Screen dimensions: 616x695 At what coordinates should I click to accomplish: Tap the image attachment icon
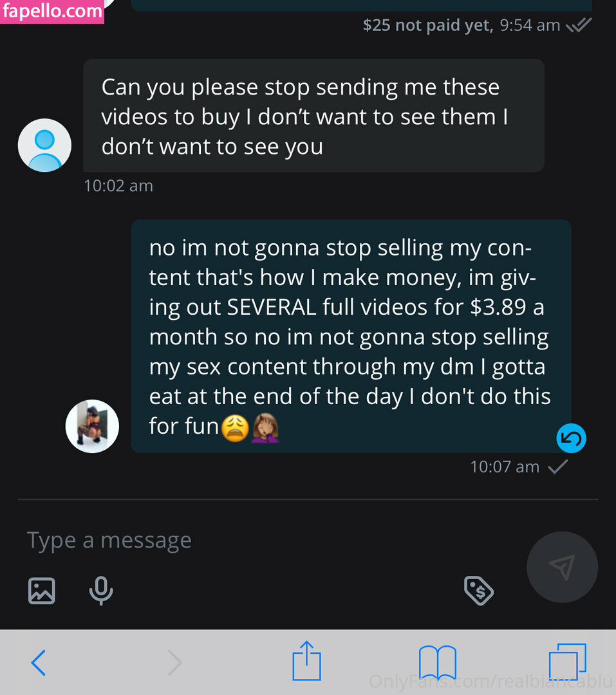(41, 590)
